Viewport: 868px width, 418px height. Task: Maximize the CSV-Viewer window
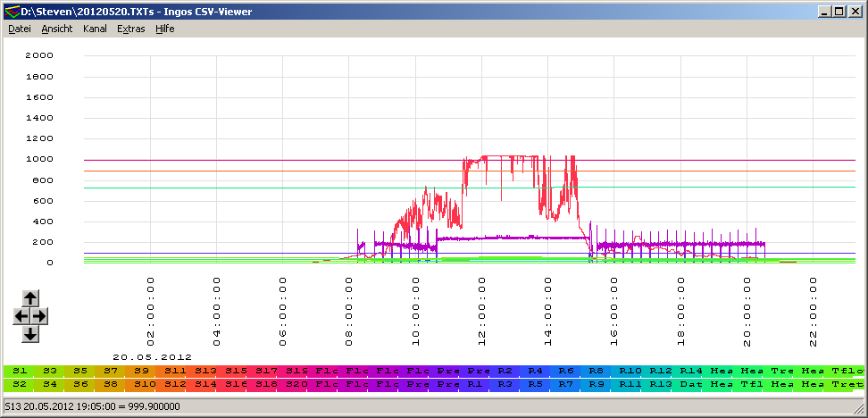839,11
